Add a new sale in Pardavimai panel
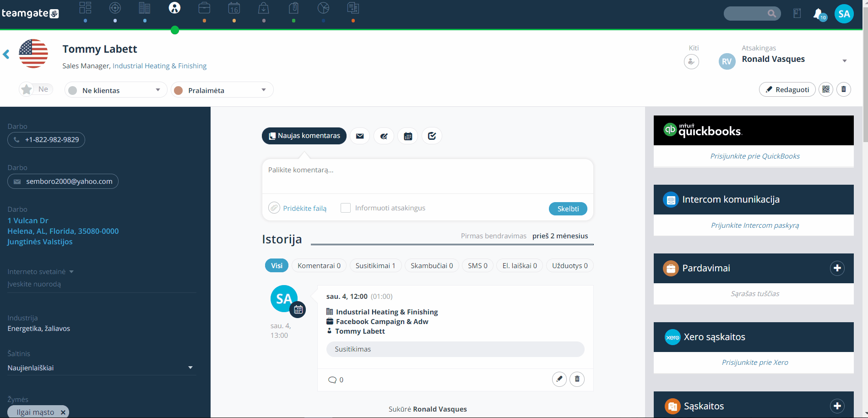 pos(837,268)
